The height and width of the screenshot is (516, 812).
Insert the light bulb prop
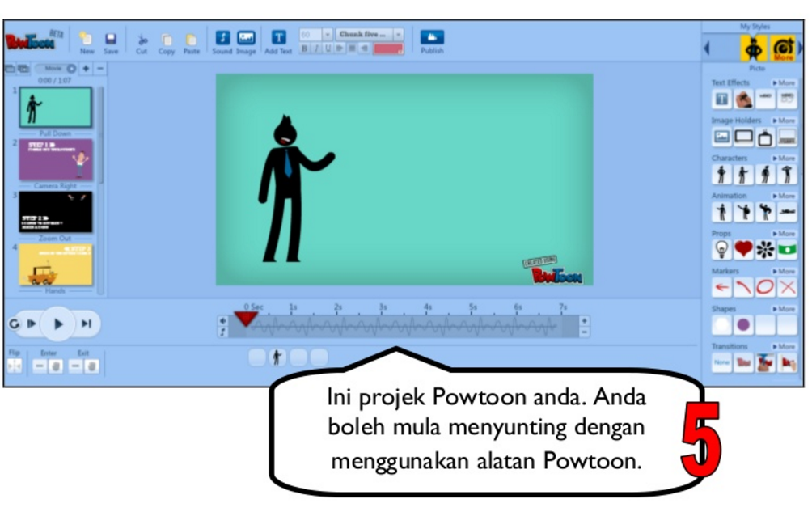721,251
